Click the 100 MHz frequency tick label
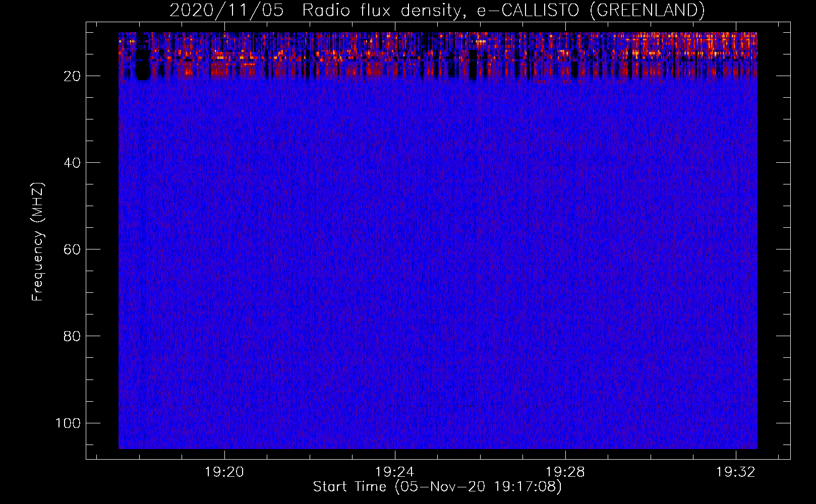The width and height of the screenshot is (816, 504). [x=68, y=423]
